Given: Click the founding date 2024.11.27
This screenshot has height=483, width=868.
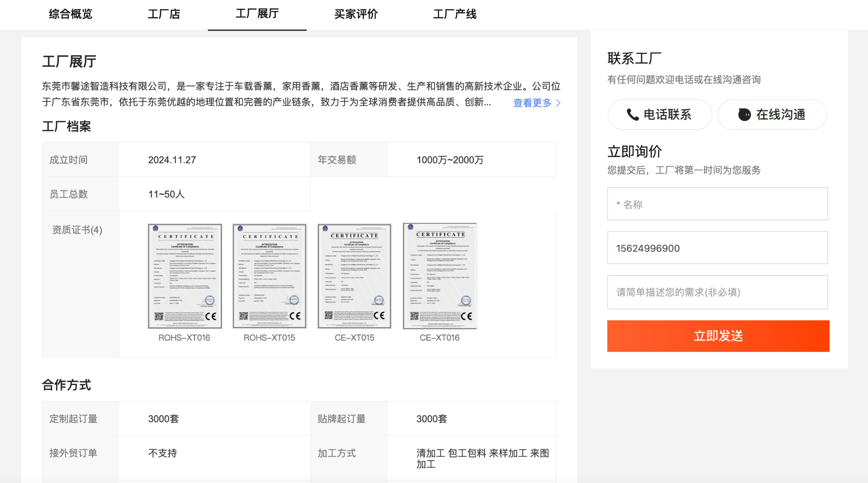Looking at the screenshot, I should pos(172,160).
